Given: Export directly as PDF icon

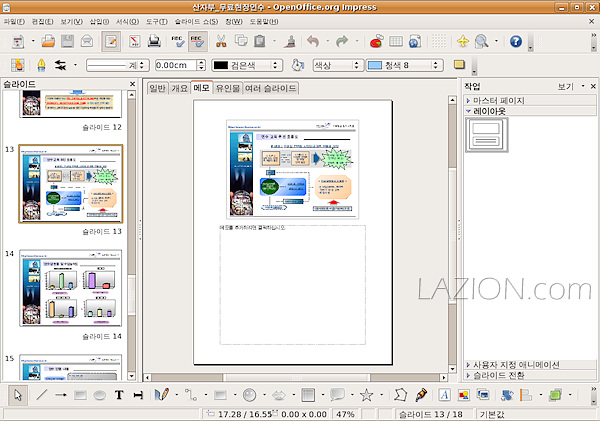Looking at the screenshot, I should 134,41.
